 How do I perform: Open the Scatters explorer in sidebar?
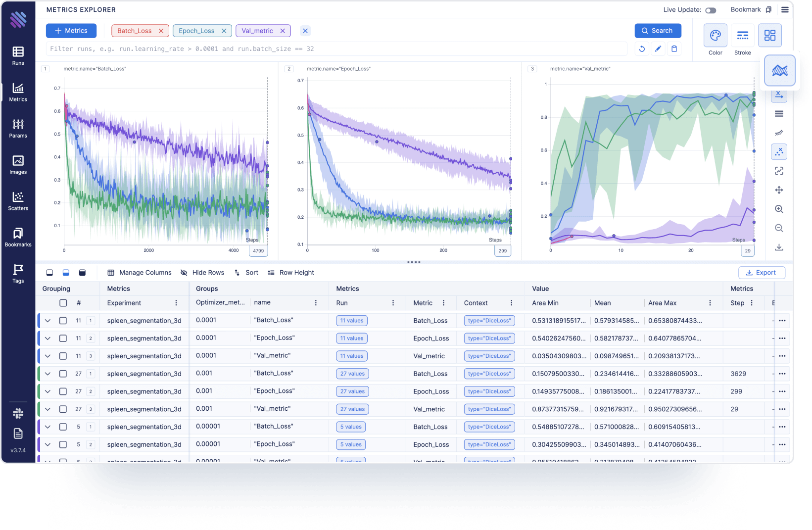click(x=18, y=201)
